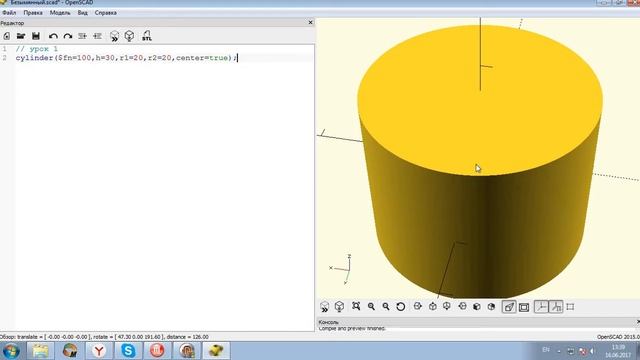Close the Редактор panel

coord(310,22)
